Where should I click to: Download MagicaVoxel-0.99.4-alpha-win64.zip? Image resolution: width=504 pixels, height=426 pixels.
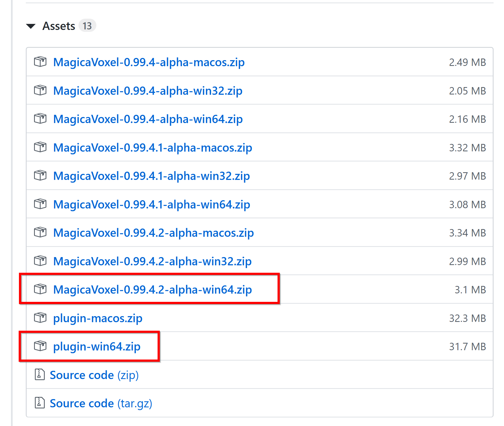(148, 119)
